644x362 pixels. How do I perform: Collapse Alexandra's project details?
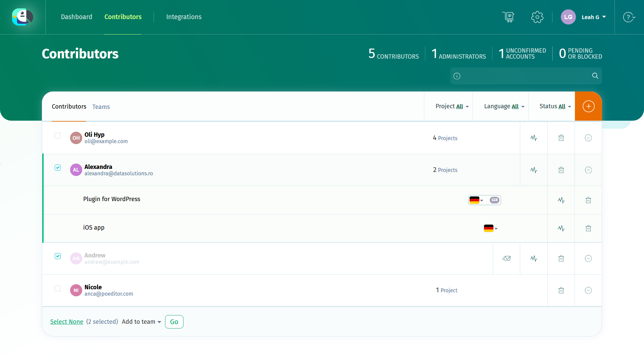tap(588, 170)
